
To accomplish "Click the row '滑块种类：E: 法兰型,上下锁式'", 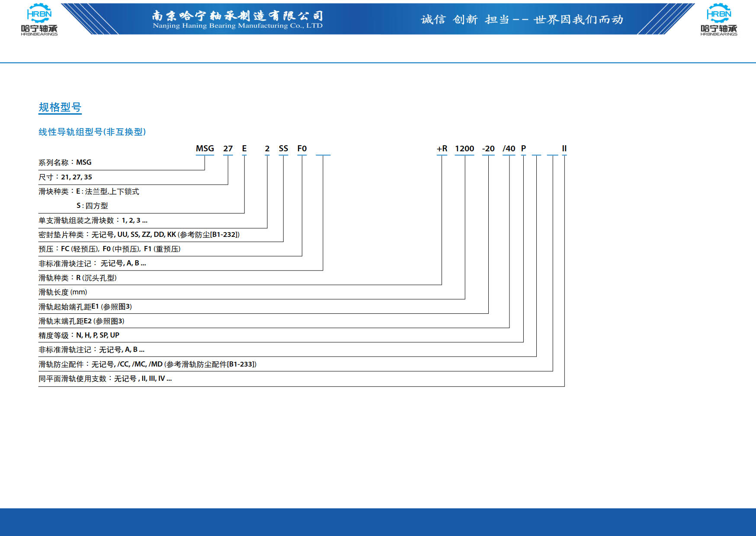I will pos(89,191).
